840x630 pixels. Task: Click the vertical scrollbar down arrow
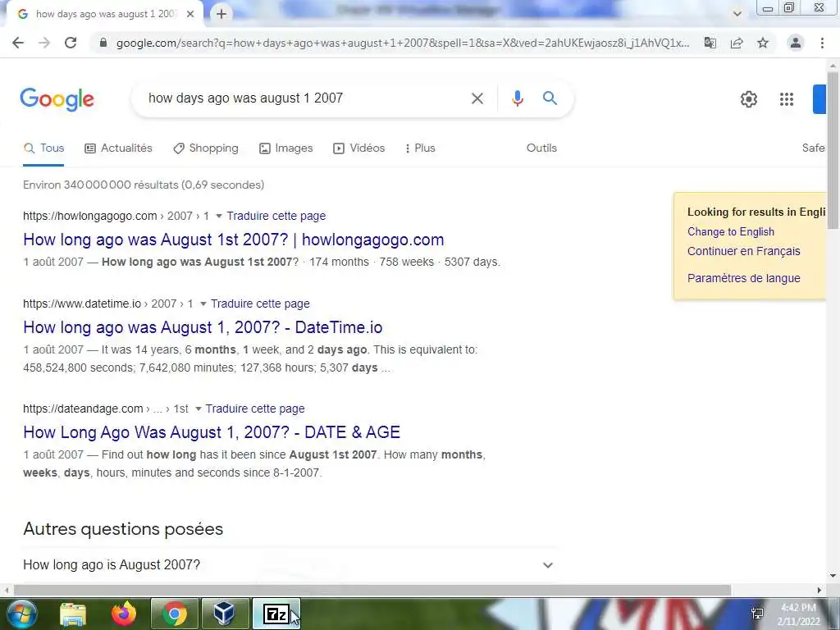point(833,576)
